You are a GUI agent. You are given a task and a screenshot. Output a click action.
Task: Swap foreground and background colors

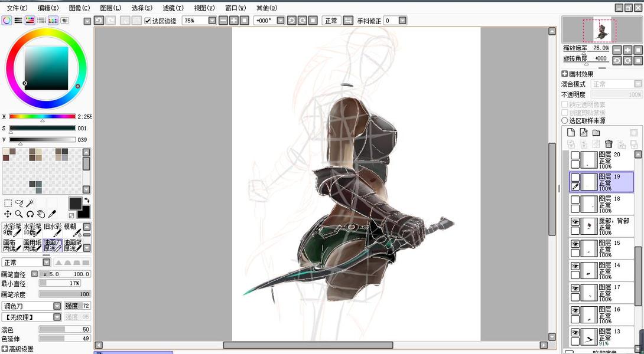87,201
